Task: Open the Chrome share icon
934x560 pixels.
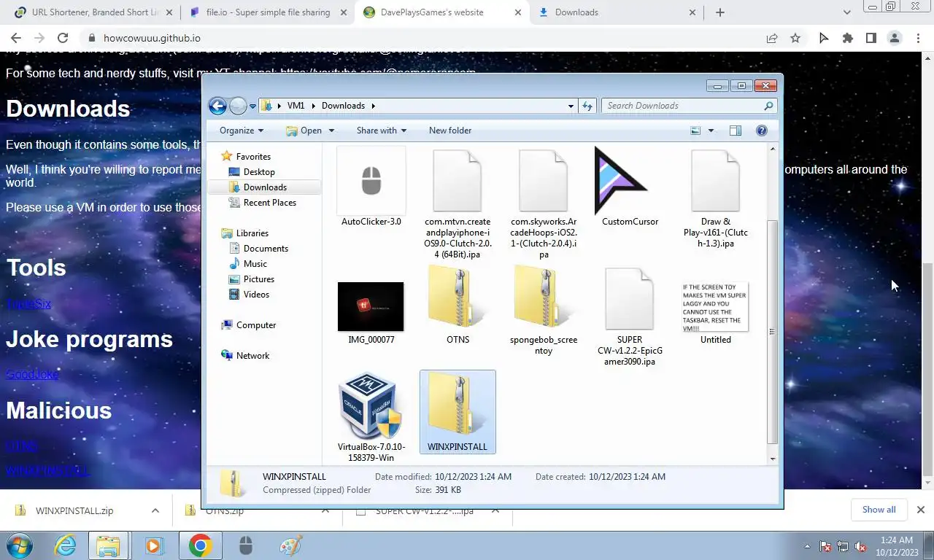Action: pos(771,38)
